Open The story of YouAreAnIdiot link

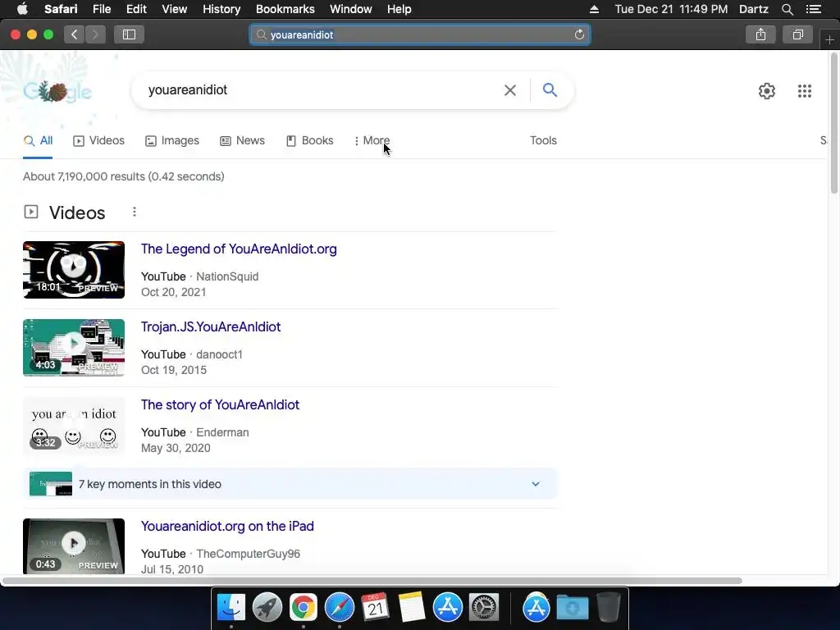pos(220,405)
